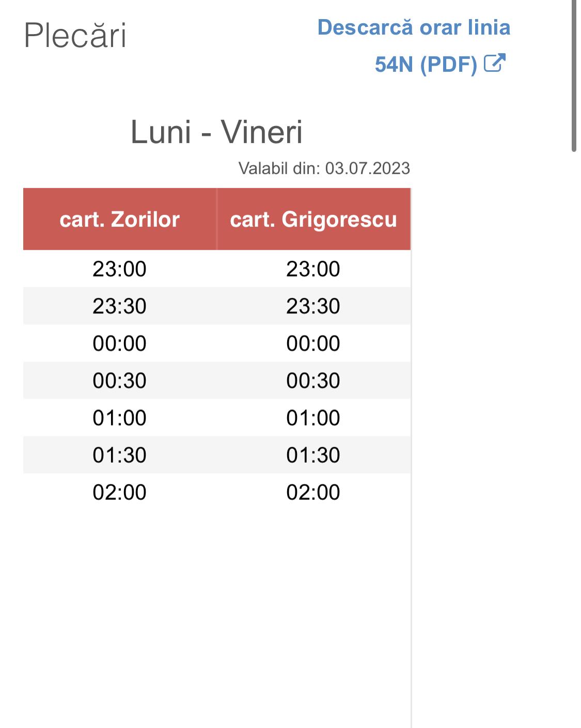Pick the 00:00 departure from cart. Grigorescu
The height and width of the screenshot is (728, 581).
point(313,343)
